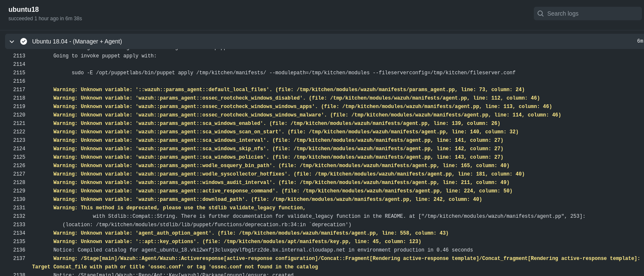Select line number 2132
The width and height of the screenshot is (644, 276).
pyautogui.click(x=19, y=216)
